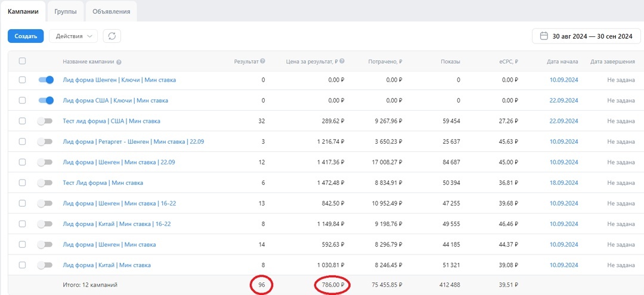Tick checkbox for Лид форма США | Ключи

(22, 101)
